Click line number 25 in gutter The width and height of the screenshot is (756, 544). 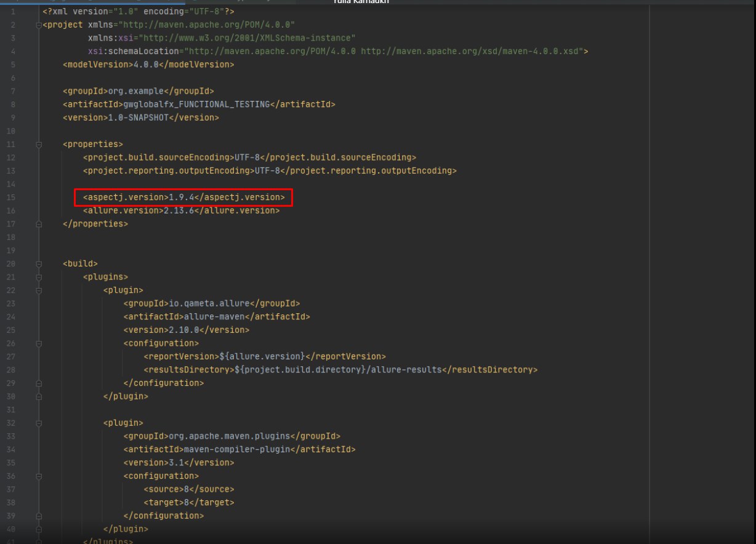coord(12,330)
